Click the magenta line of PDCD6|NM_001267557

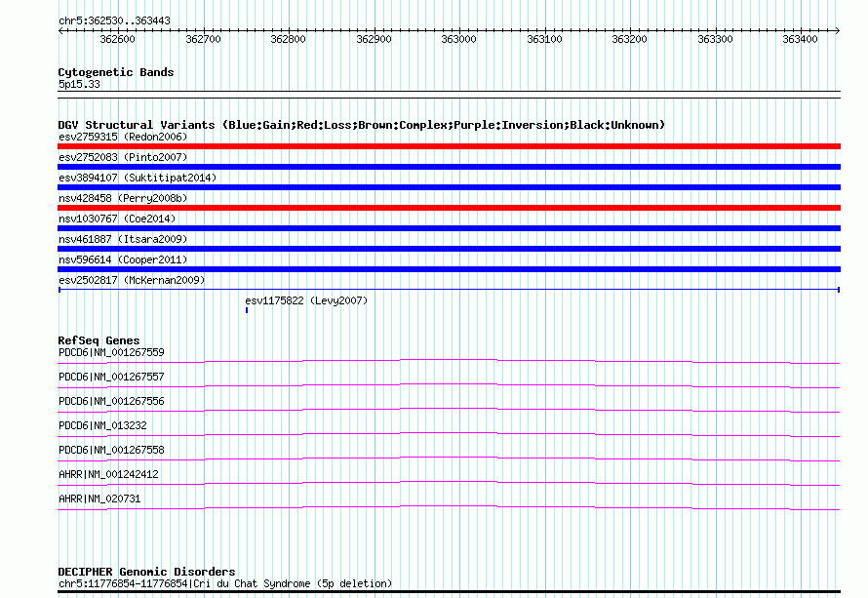[x=449, y=386]
